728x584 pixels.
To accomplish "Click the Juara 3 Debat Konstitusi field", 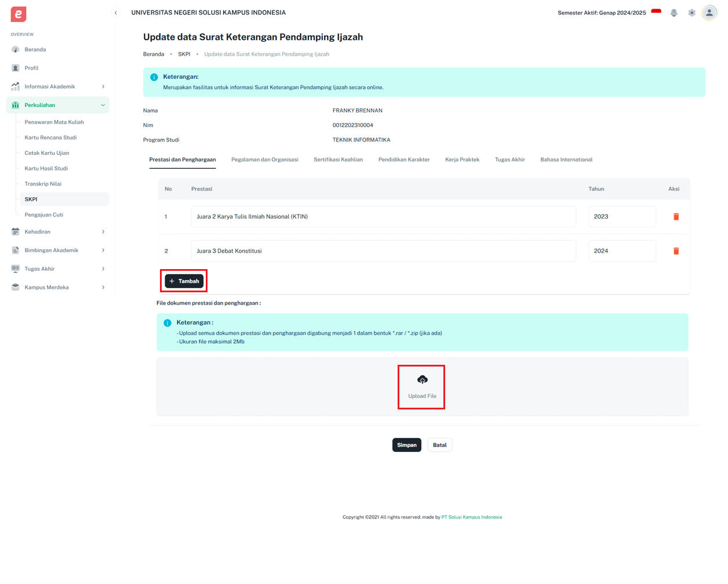I will point(384,251).
